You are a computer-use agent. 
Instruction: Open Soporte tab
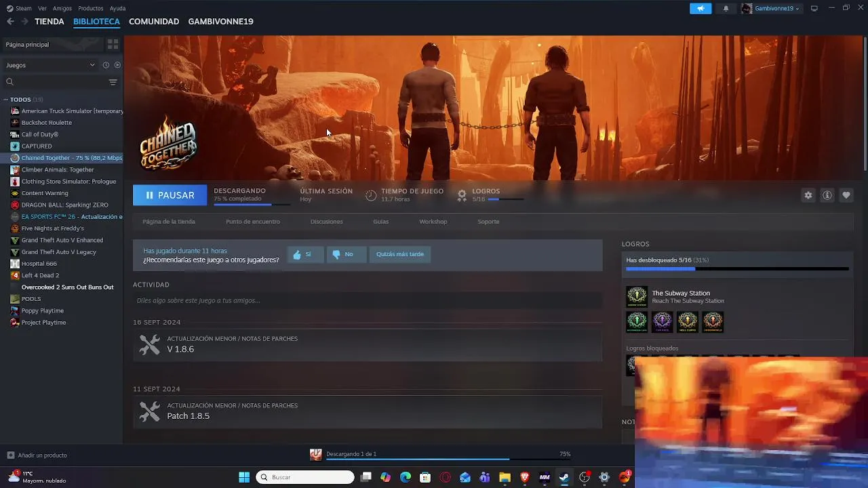point(488,222)
